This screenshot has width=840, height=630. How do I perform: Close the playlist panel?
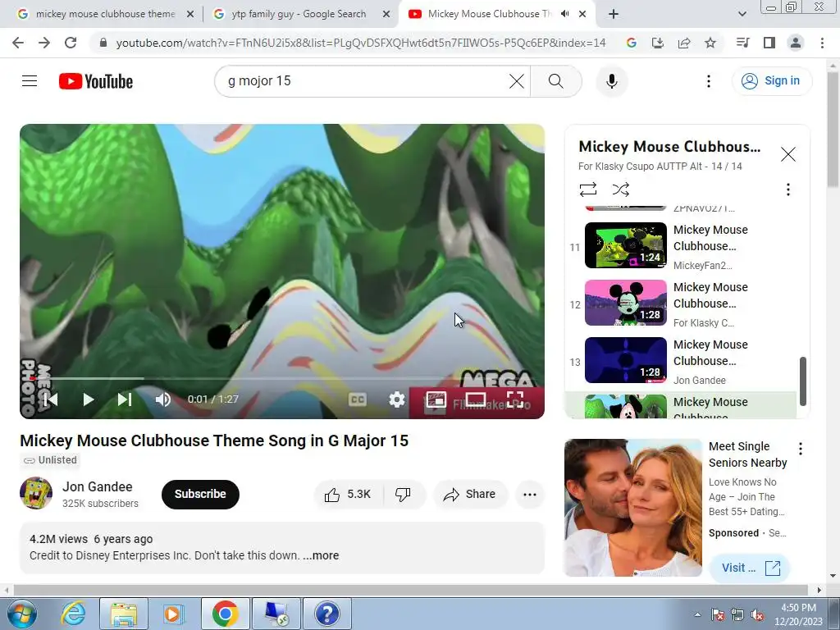pyautogui.click(x=787, y=154)
